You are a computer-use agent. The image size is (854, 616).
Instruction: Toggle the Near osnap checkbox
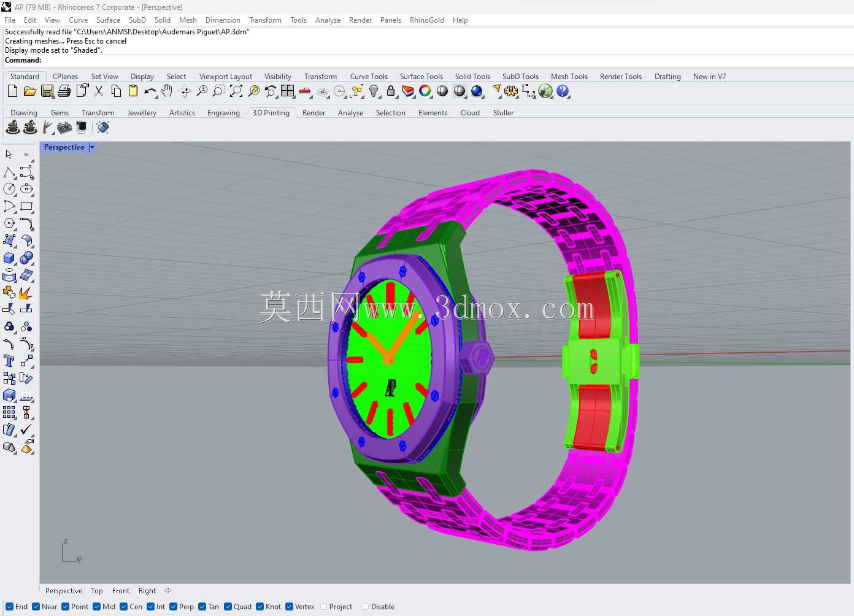pos(36,607)
